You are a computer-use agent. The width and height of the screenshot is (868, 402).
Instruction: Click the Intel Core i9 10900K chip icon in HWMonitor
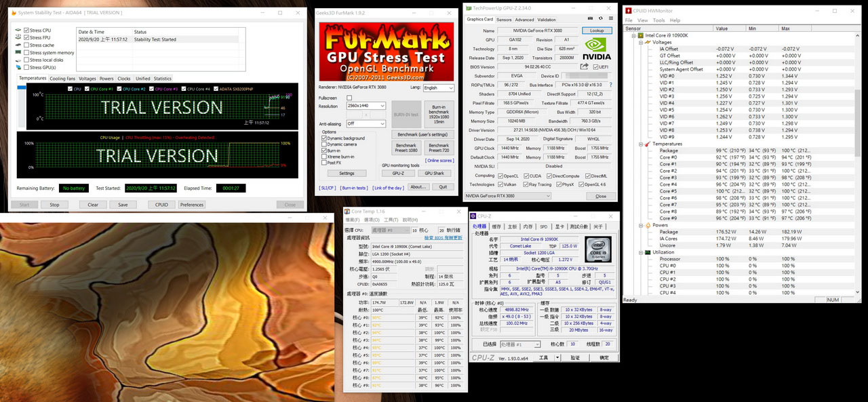tap(641, 35)
